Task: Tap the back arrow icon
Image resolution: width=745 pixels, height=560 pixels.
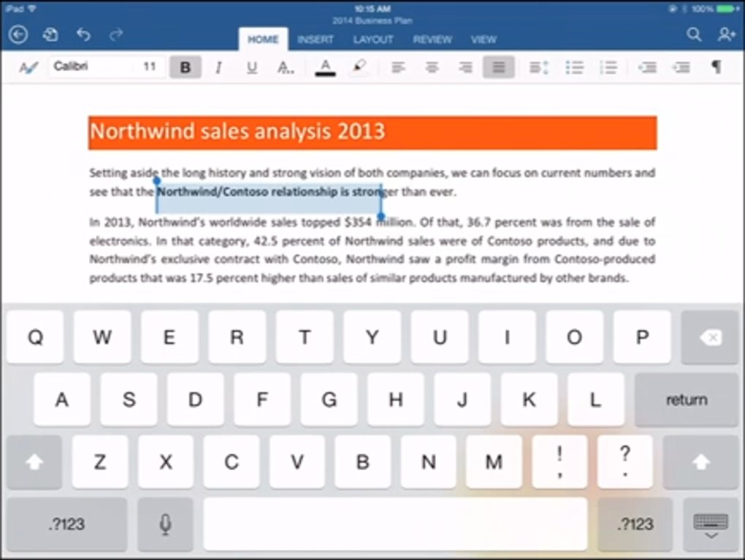Action: coord(18,34)
